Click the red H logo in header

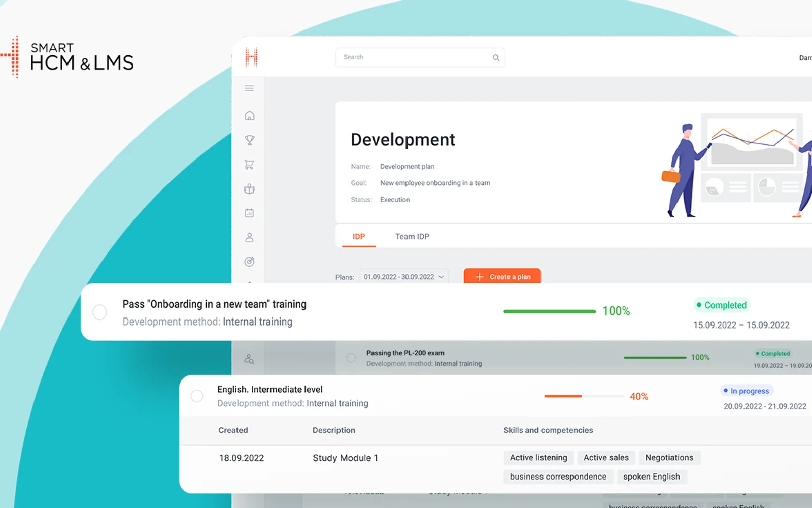[x=251, y=57]
